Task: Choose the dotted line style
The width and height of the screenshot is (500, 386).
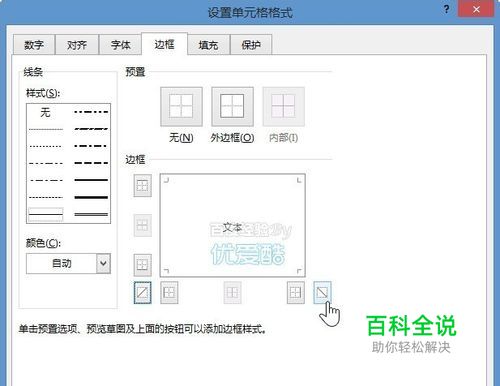Action: [x=46, y=146]
